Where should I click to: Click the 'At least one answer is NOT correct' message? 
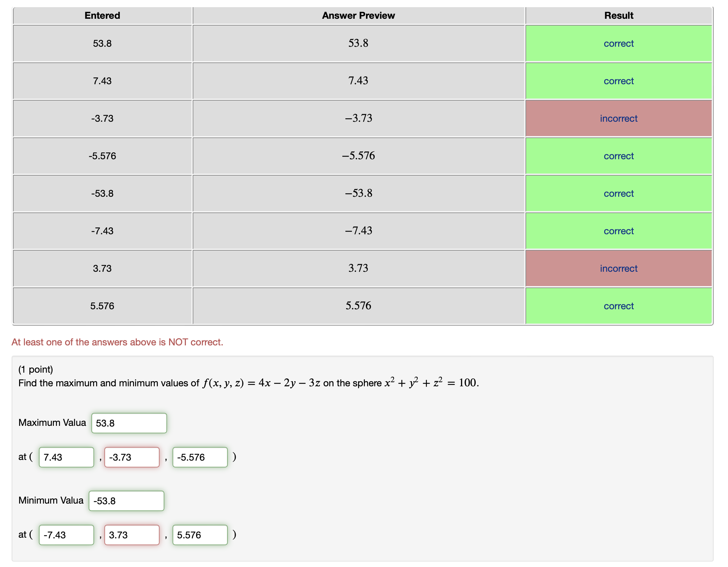tap(117, 342)
